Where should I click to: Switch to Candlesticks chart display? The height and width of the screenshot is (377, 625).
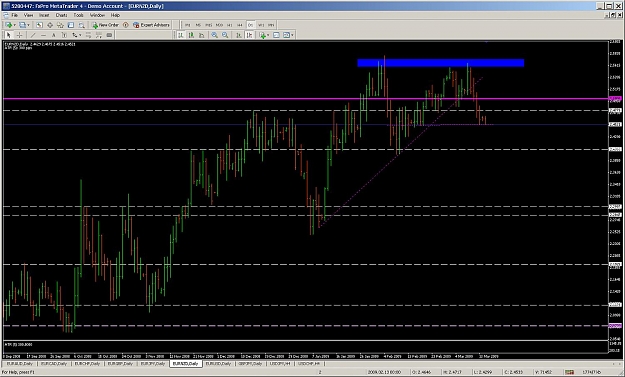click(x=191, y=35)
